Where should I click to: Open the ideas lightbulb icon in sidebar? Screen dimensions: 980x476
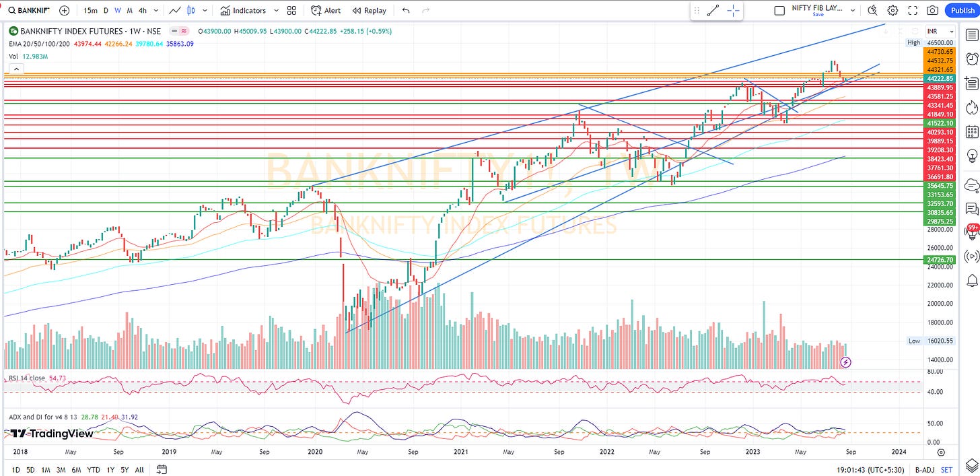tap(971, 156)
